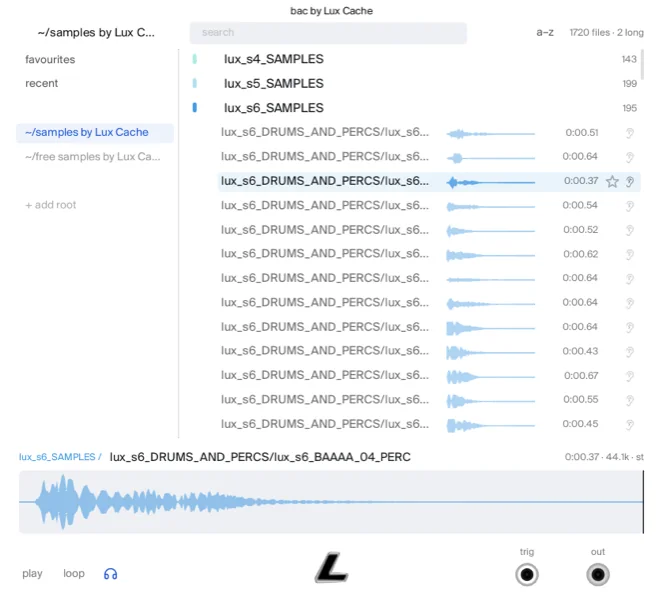The height and width of the screenshot is (600, 663).
Task: Click the waveform thumbnail of the 0:00.55 sample
Action: click(490, 401)
